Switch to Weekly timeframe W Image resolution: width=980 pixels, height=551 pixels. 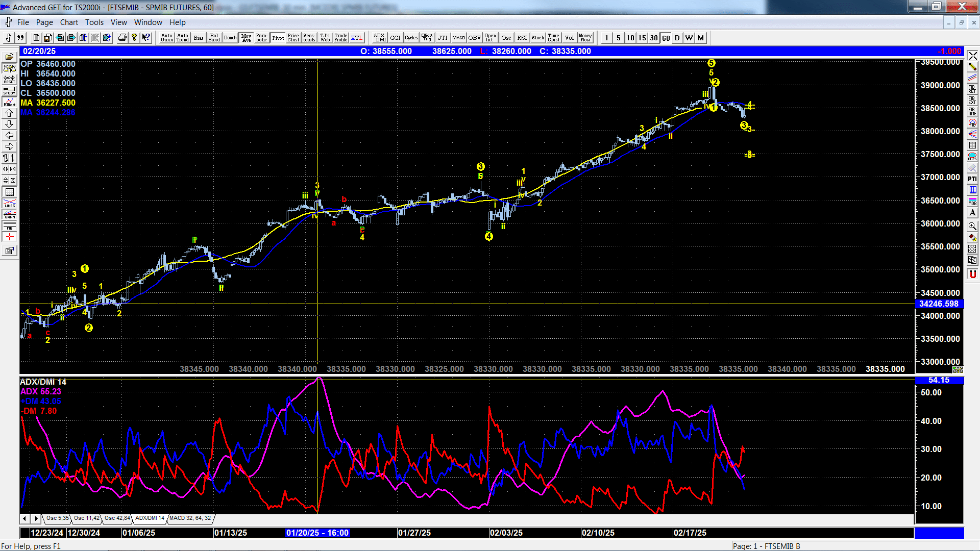689,38
